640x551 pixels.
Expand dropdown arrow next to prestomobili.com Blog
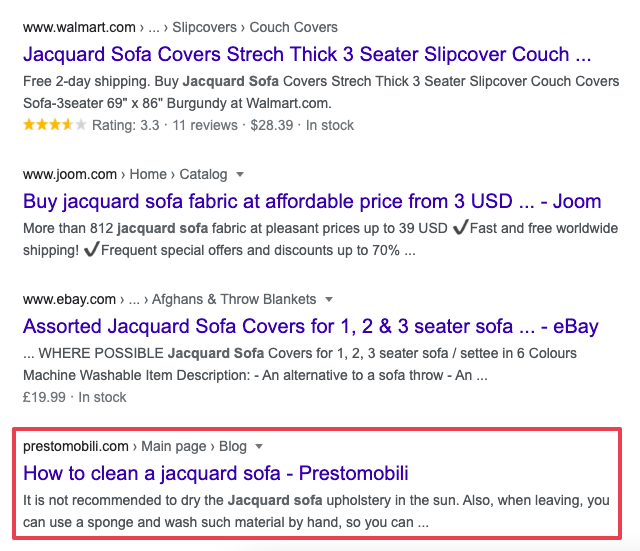coord(259,447)
